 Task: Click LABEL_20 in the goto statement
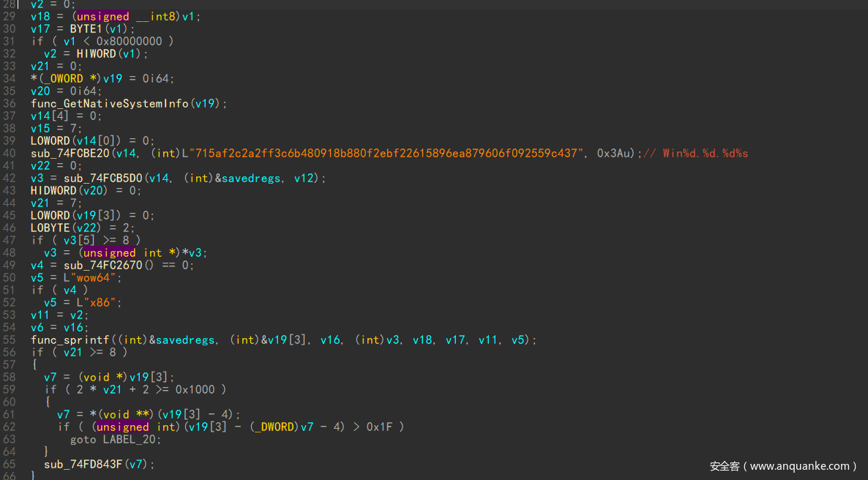(x=131, y=439)
